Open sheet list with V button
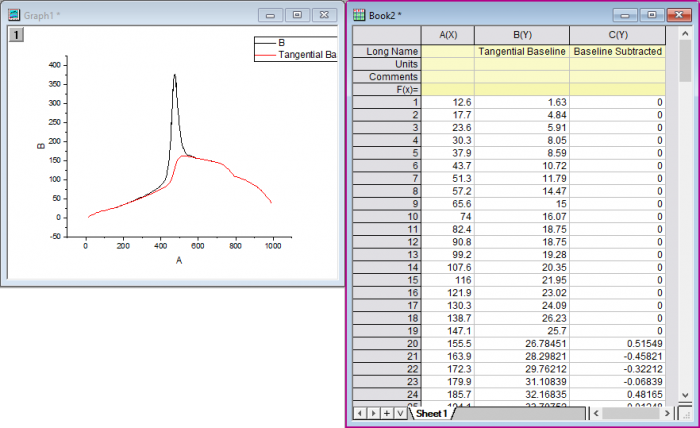 pos(400,413)
